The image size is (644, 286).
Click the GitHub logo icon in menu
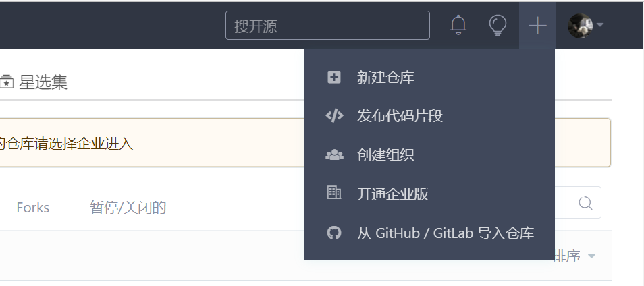(334, 233)
